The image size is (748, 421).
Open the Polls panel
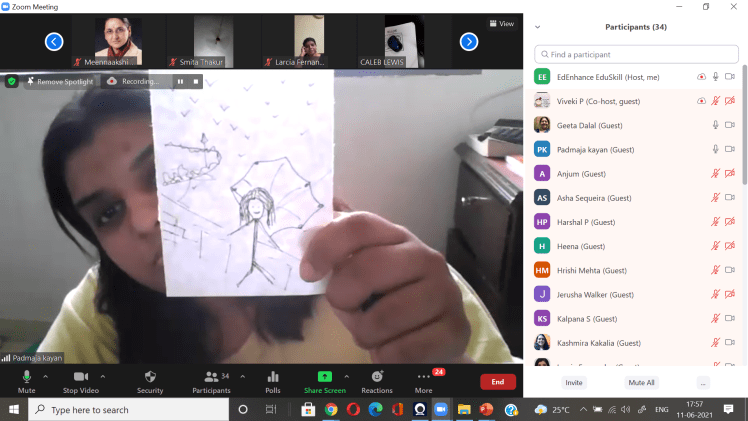tap(273, 380)
